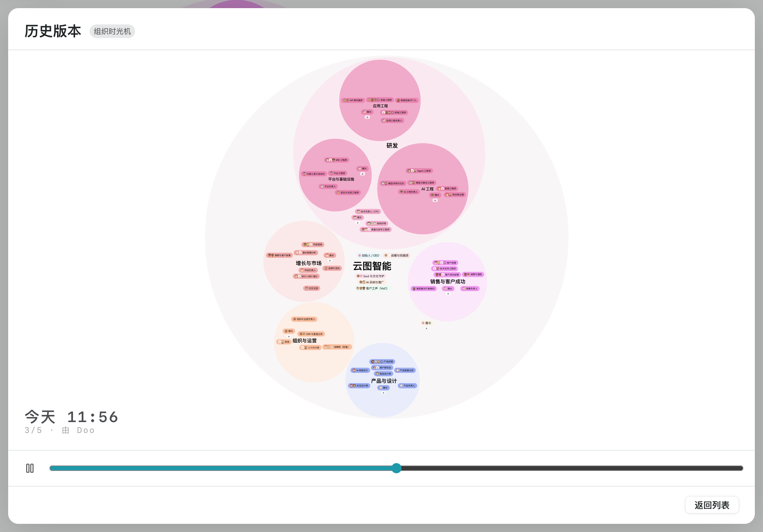
Task: Click the 技术负责人 / CTO role chip
Action: click(368, 212)
